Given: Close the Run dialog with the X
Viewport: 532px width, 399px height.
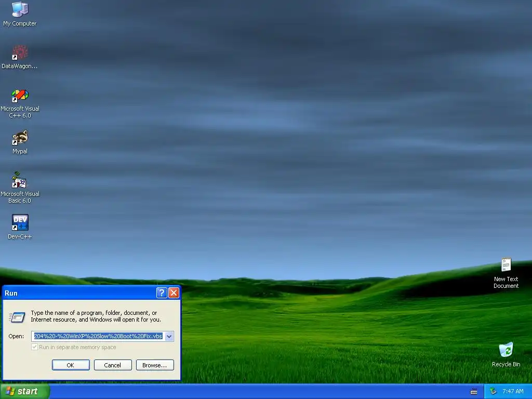Looking at the screenshot, I should (x=174, y=293).
